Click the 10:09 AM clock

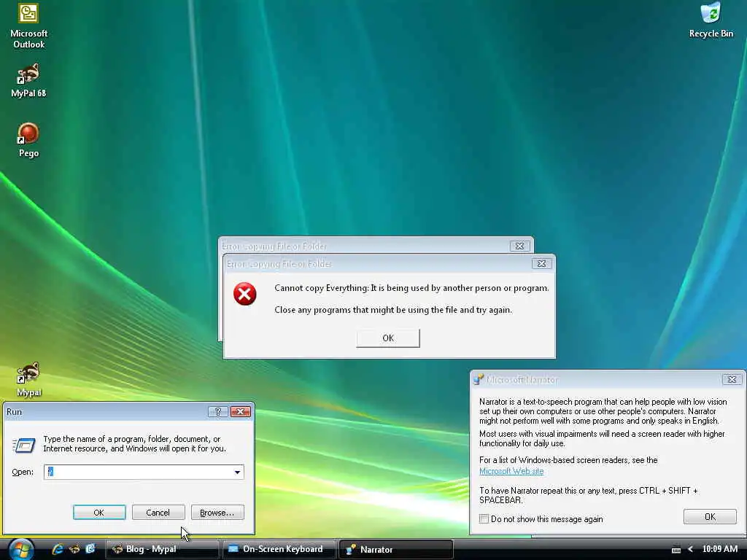719,549
